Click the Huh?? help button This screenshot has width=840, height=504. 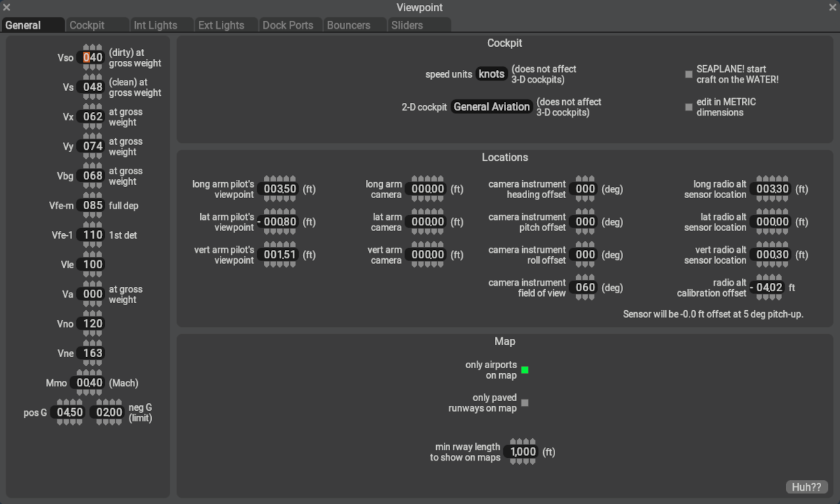point(806,487)
